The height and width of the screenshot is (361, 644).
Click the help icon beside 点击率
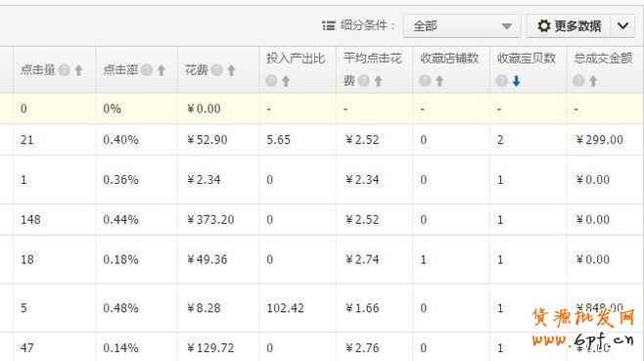147,70
